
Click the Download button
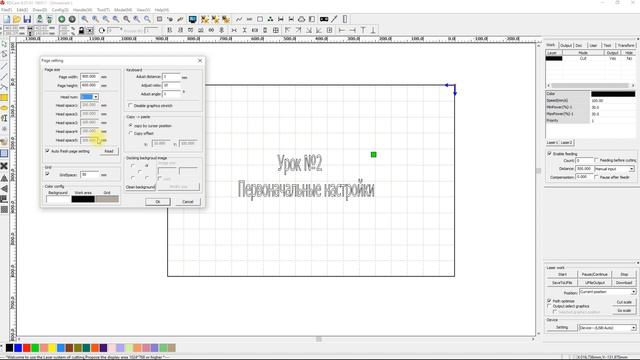pyautogui.click(x=624, y=282)
